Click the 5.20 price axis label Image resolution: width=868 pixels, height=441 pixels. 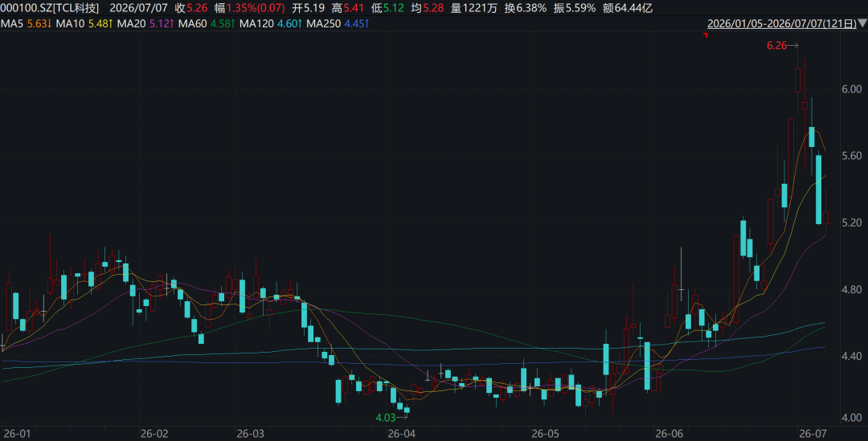pos(851,223)
